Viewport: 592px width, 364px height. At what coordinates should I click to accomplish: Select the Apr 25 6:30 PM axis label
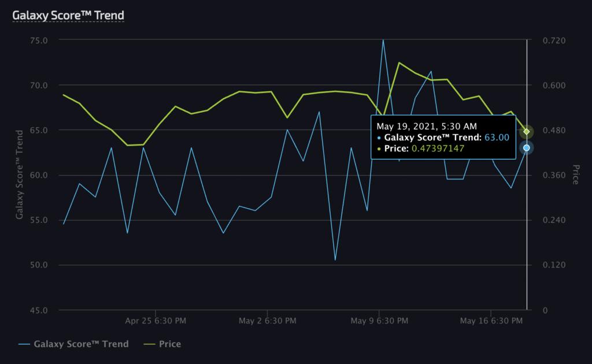[x=156, y=321]
